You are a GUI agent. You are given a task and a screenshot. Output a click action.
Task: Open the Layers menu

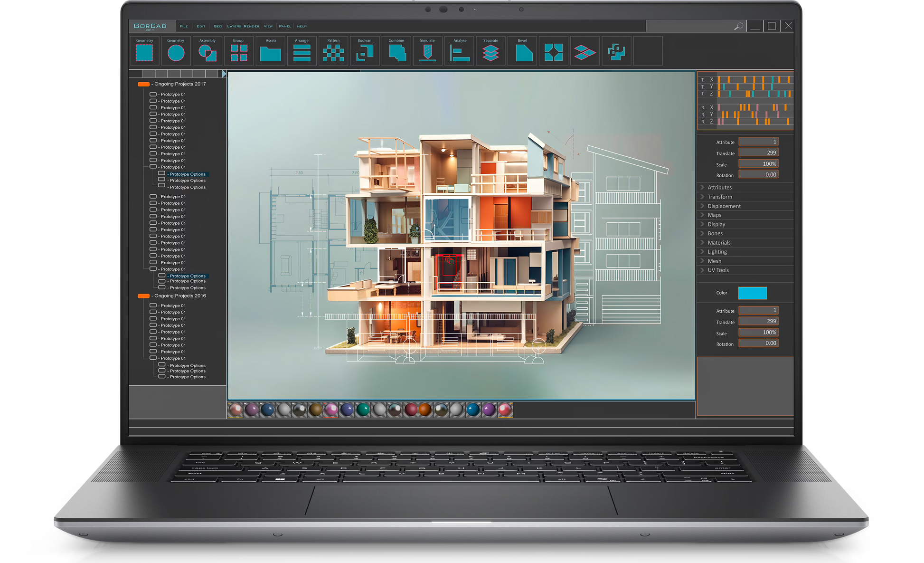click(x=234, y=26)
